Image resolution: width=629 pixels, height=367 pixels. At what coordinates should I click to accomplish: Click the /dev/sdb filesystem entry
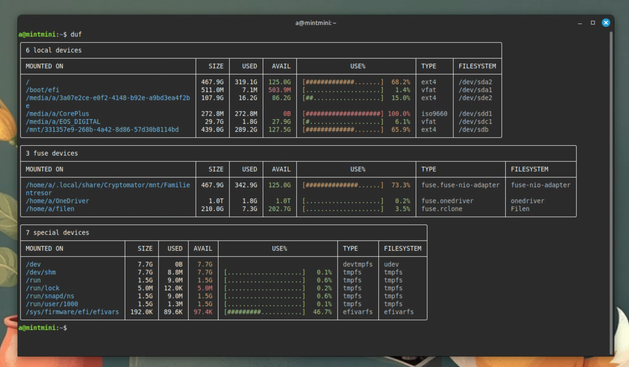coord(473,130)
